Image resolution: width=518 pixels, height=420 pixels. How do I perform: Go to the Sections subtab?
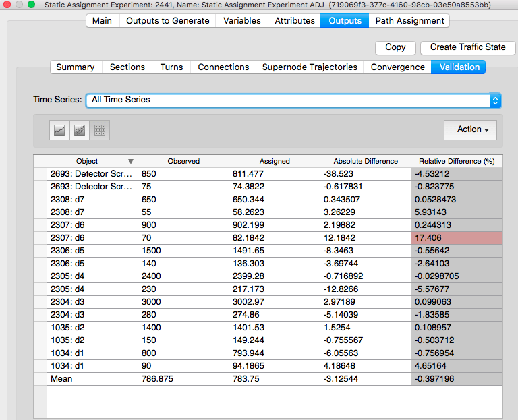pyautogui.click(x=127, y=67)
